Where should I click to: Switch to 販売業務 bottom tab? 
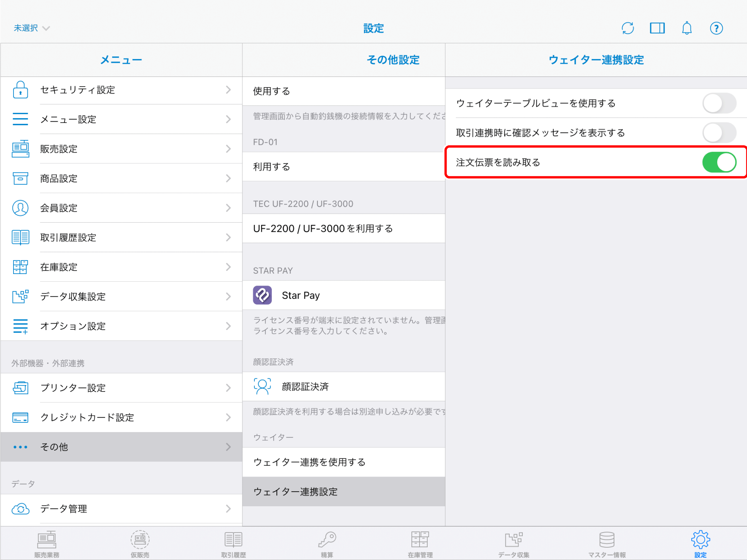pyautogui.click(x=47, y=544)
